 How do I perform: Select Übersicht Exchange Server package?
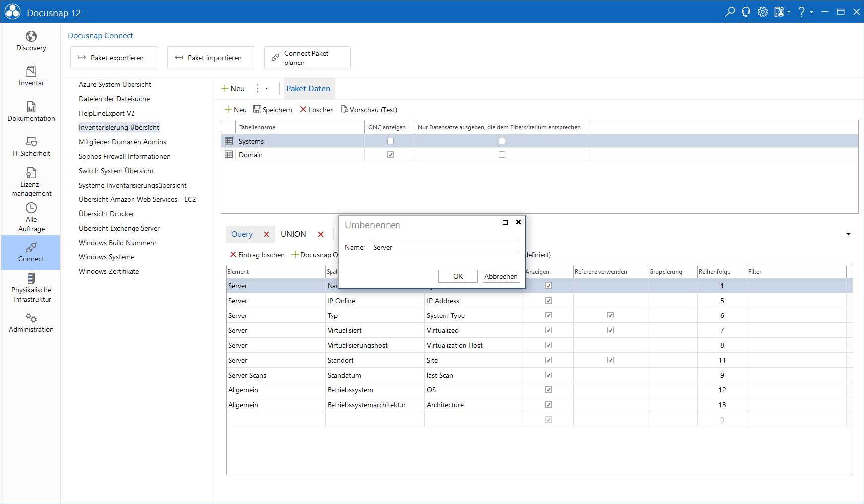[119, 229]
